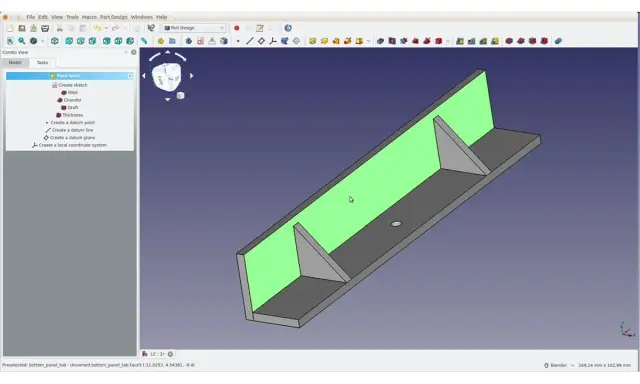This screenshot has width=640, height=384.
Task: Switch to the Model tab
Action: click(x=15, y=62)
